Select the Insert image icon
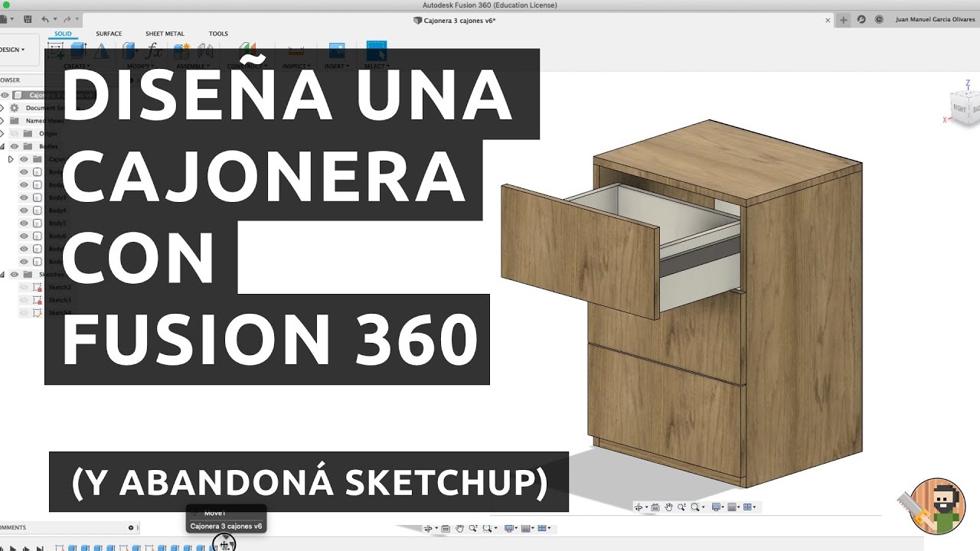The height and width of the screenshot is (551, 980). tap(337, 51)
